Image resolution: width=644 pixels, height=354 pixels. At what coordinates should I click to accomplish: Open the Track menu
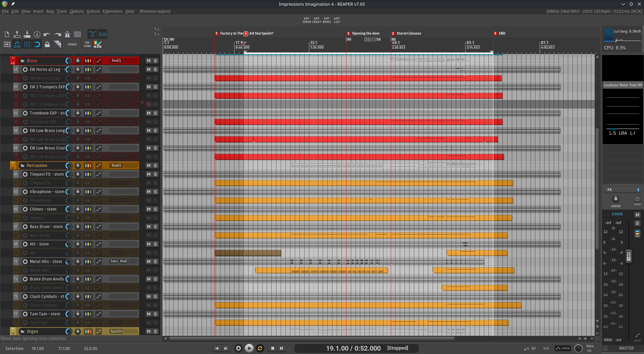click(62, 11)
